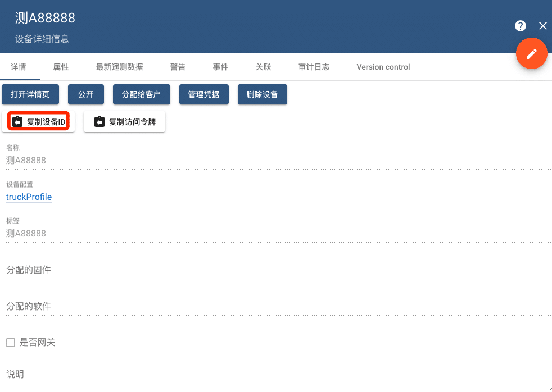The height and width of the screenshot is (392, 552).
Task: Assign to customer using 分配给客户
Action: click(141, 94)
